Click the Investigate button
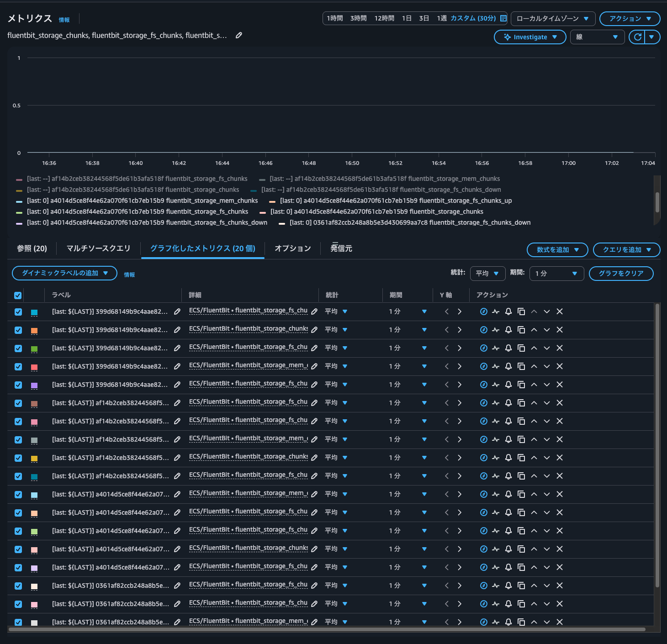 (530, 37)
